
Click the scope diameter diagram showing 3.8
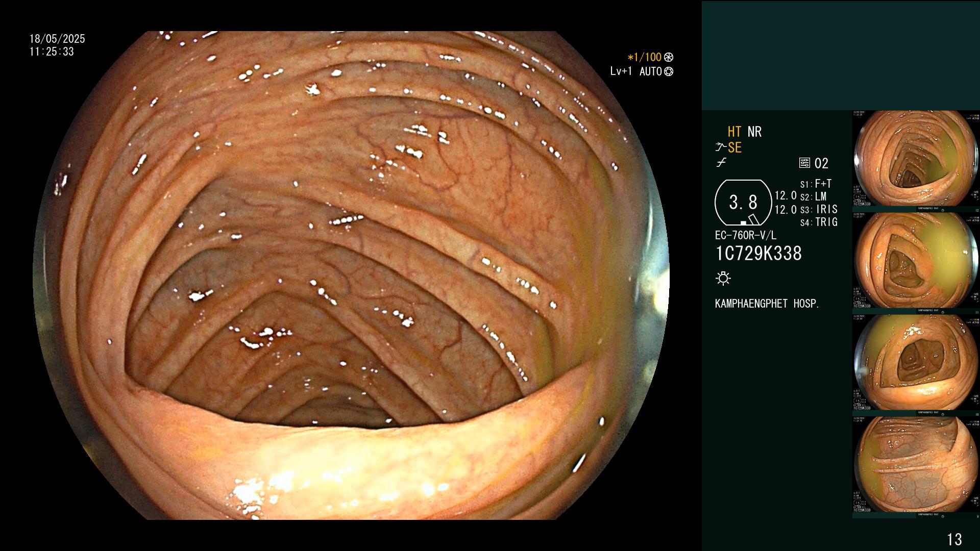point(743,203)
